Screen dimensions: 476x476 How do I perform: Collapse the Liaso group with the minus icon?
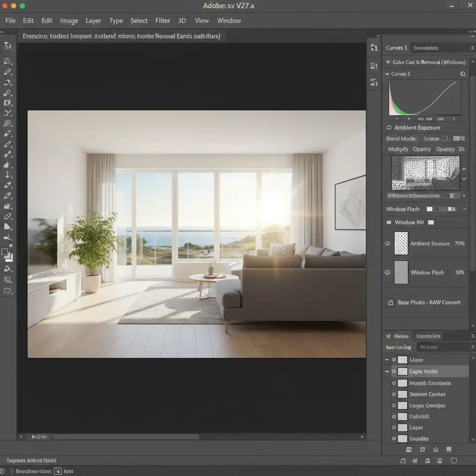click(x=386, y=360)
